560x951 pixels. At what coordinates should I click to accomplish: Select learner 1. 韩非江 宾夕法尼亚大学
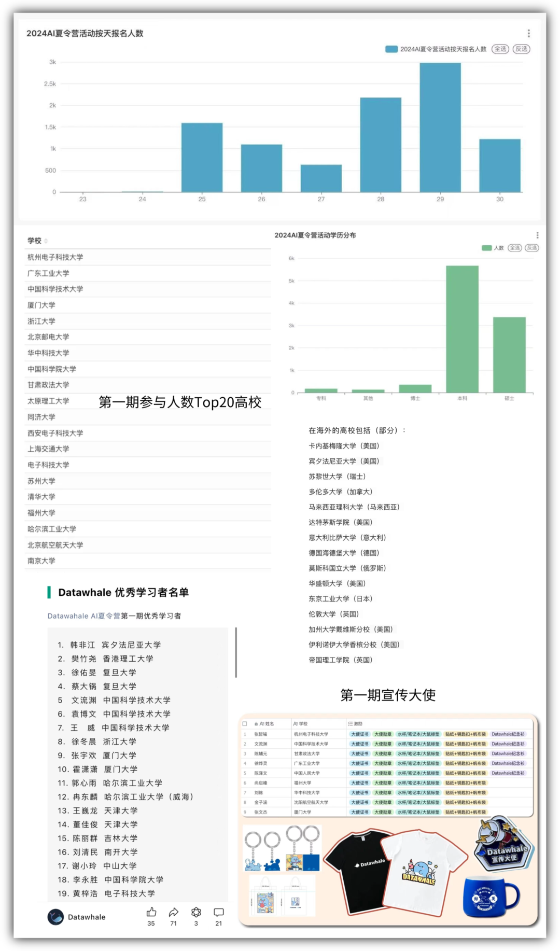coord(109,645)
